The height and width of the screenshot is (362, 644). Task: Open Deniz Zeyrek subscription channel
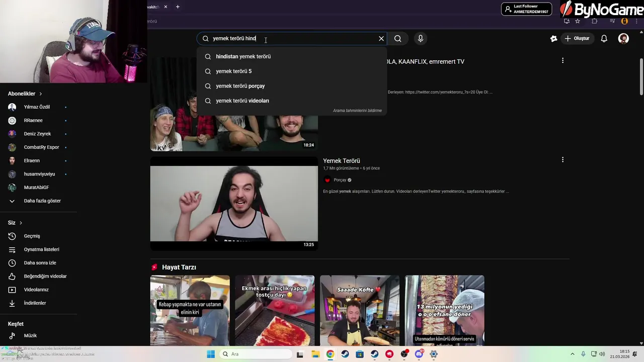coord(37,134)
